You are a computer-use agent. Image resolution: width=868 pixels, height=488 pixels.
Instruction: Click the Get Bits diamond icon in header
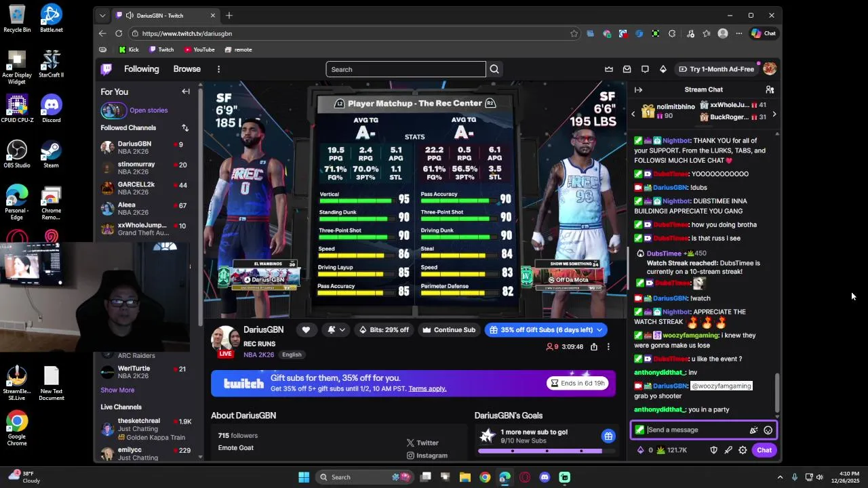(x=663, y=69)
